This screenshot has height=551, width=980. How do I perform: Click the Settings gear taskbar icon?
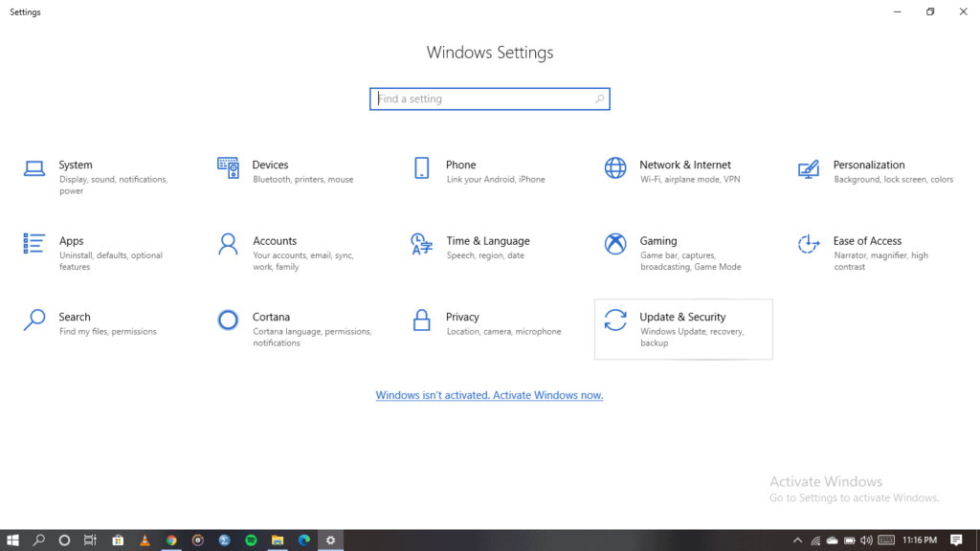point(330,540)
